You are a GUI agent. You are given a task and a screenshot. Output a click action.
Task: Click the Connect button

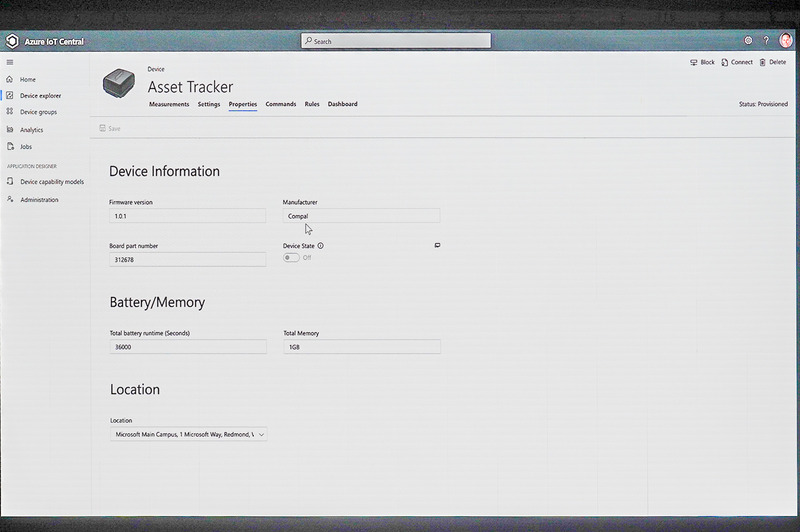(737, 62)
